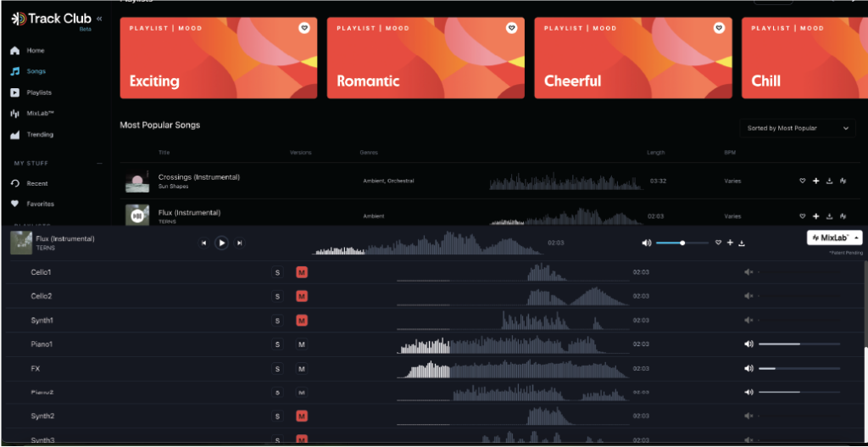Click Crossings waveform in song list
This screenshot has height=447, width=868.
(566, 182)
